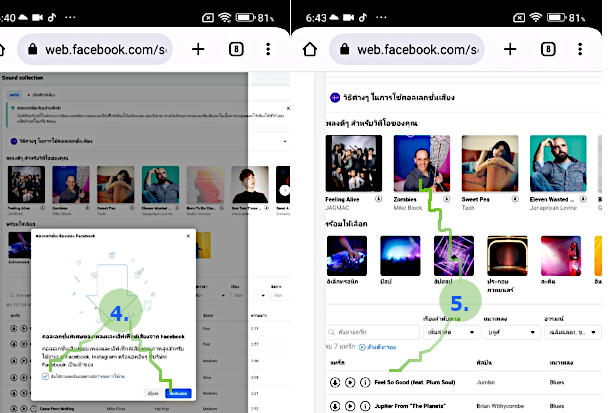The height and width of the screenshot is (413, 615).
Task: Open a new tab in right browser
Action: click(510, 49)
